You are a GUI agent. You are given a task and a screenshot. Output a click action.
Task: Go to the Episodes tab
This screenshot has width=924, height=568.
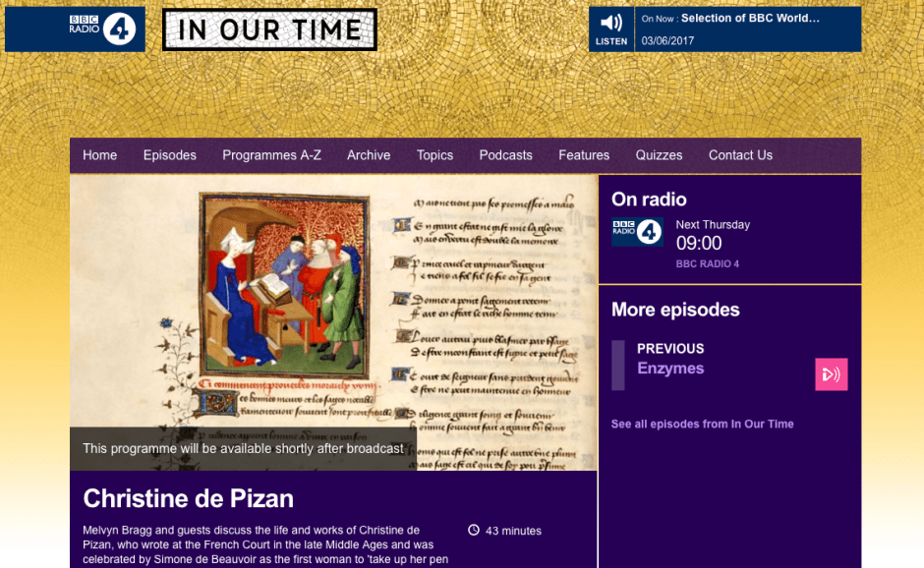point(169,155)
